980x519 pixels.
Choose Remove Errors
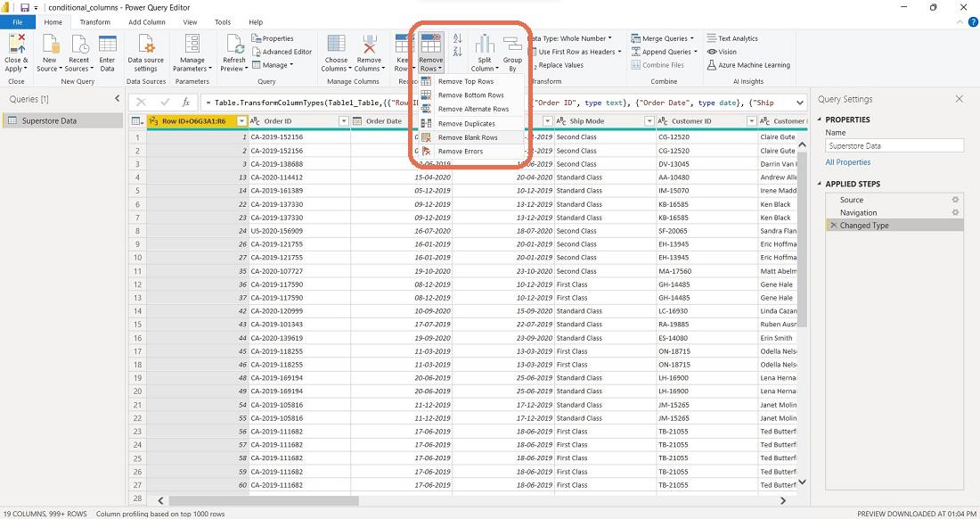coord(470,152)
